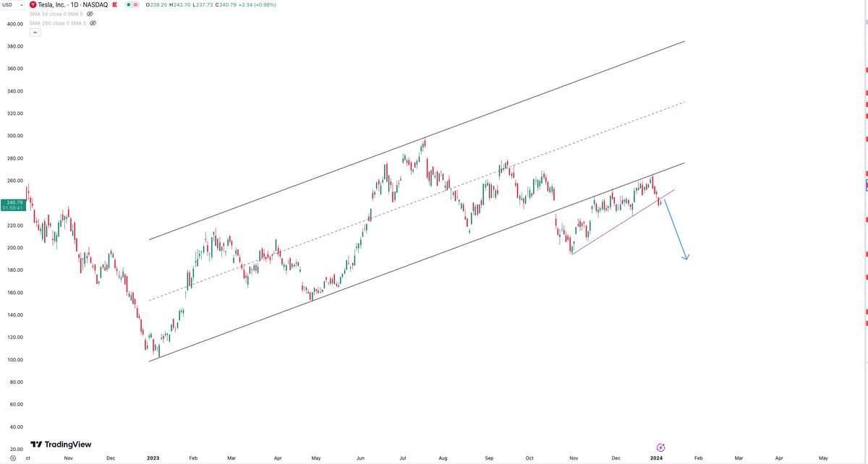Click the 300.00 price axis label

tap(15, 136)
